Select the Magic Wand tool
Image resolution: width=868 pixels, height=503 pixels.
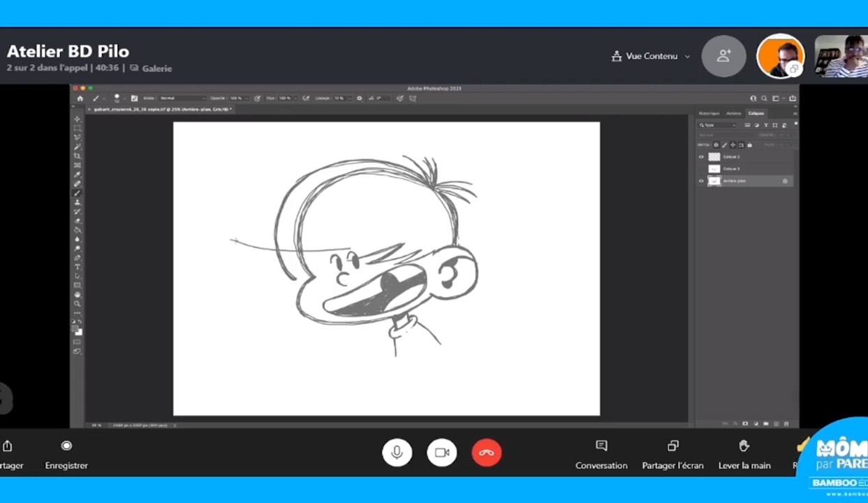tap(78, 146)
